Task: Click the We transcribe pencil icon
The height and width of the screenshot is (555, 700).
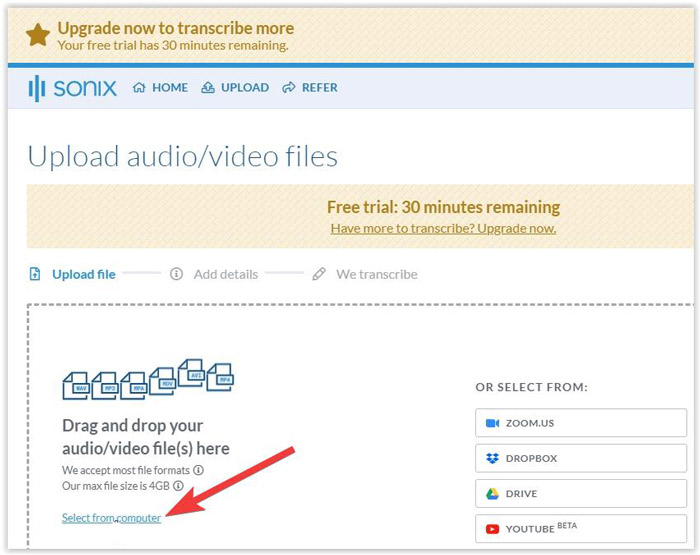Action: [x=319, y=274]
